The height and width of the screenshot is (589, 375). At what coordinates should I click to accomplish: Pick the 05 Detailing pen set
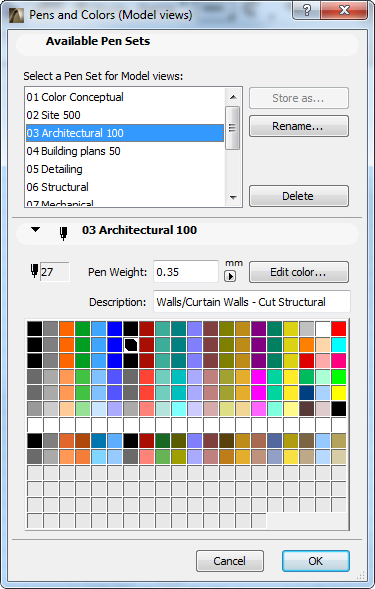pos(125,169)
